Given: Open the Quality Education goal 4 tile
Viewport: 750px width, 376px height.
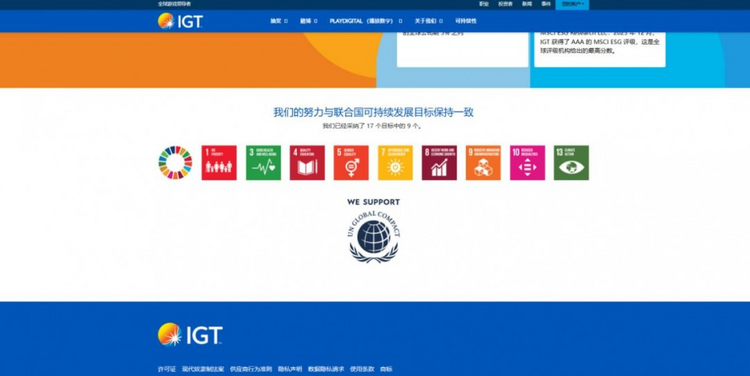Looking at the screenshot, I should (307, 163).
